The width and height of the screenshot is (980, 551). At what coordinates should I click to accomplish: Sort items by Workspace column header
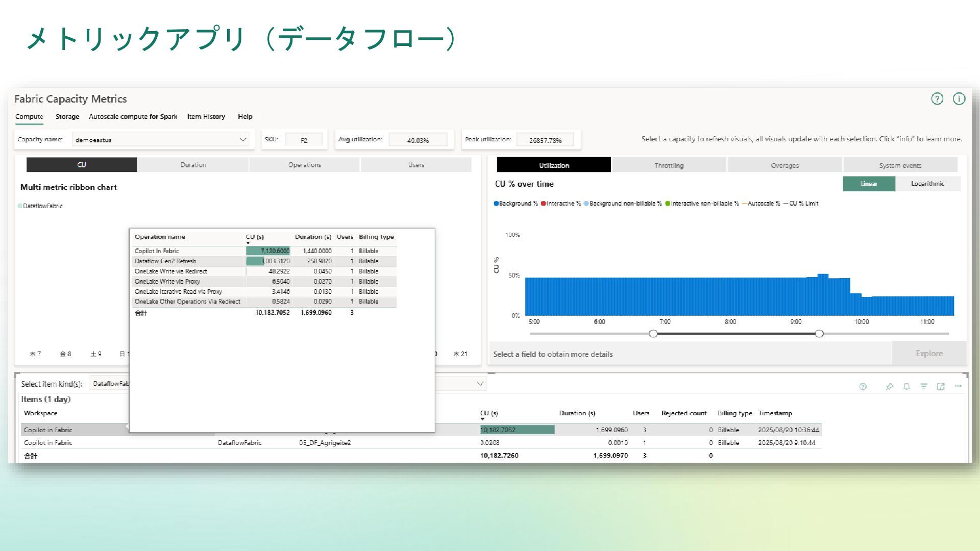coord(40,413)
